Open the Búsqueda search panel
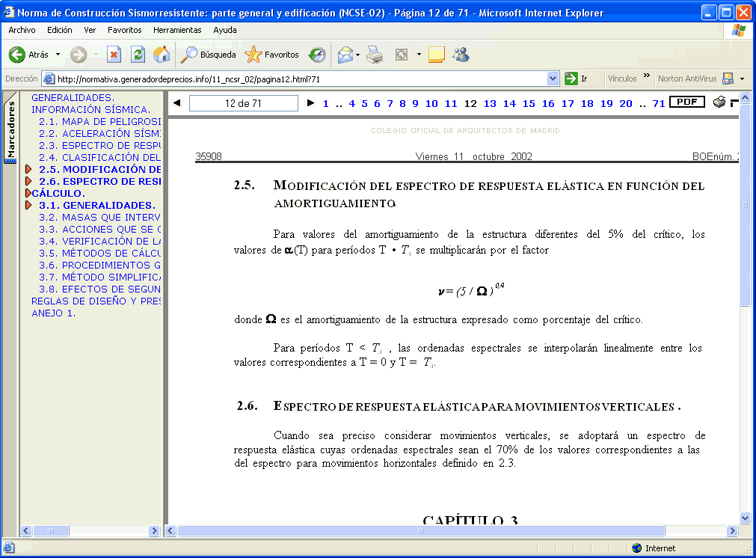 pos(208,55)
